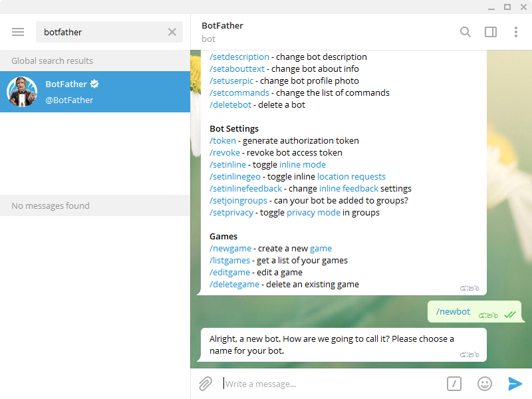Click the @BotFather username in results
Image resolution: width=532 pixels, height=399 pixels.
[69, 100]
